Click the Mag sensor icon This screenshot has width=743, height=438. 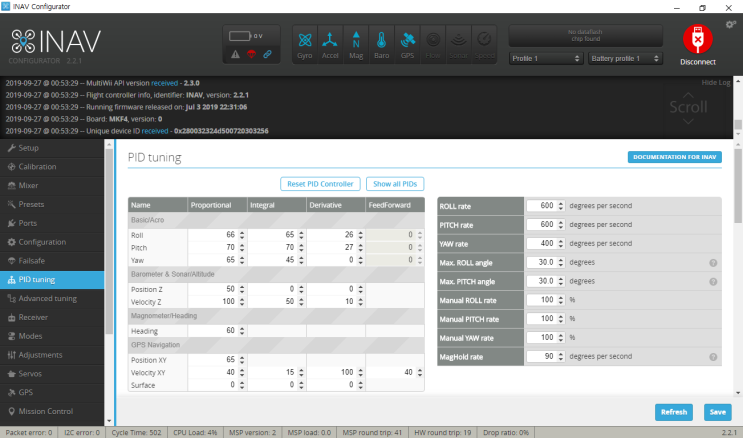pyautogui.click(x=357, y=45)
